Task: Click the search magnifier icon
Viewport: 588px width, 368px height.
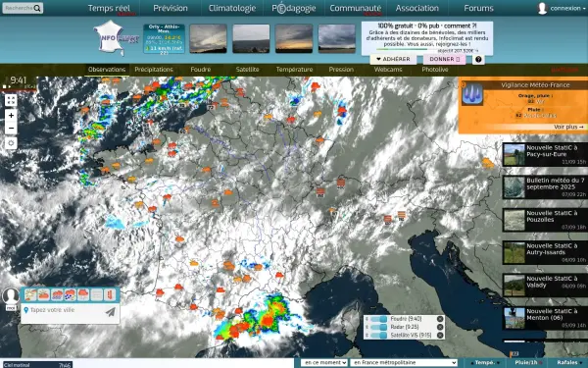Action: 37,8
